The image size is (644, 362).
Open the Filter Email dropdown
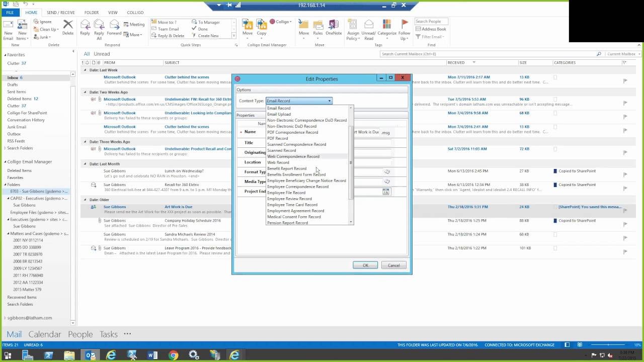[x=430, y=37]
